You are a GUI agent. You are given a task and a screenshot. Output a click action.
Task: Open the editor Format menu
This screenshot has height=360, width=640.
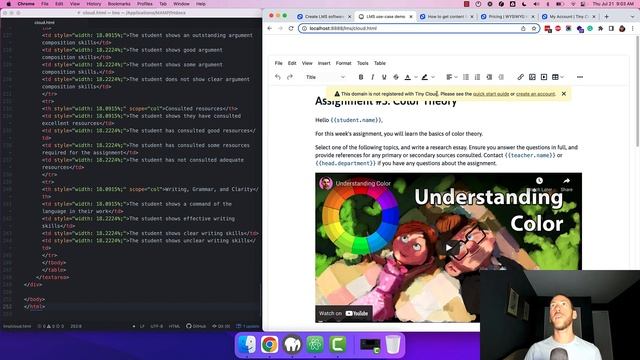pos(343,63)
